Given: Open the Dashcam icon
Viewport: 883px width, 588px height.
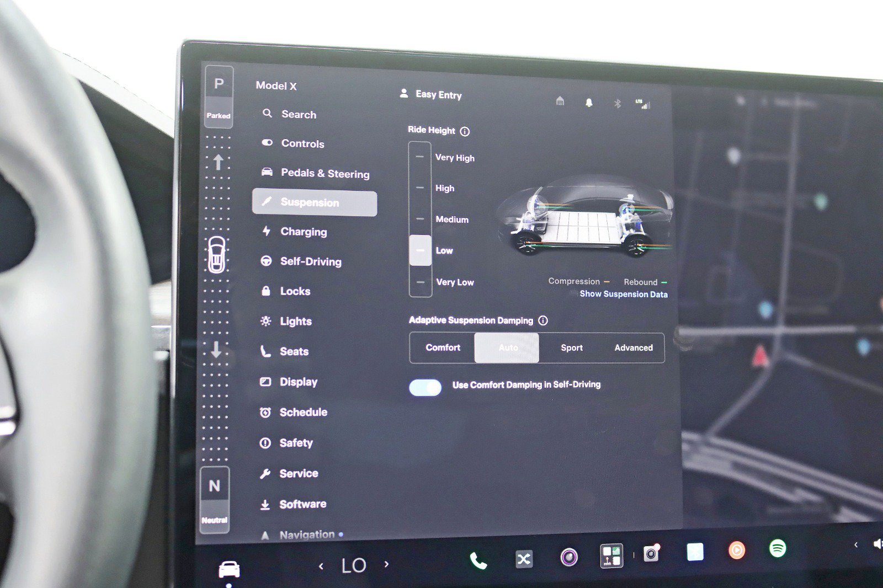Looking at the screenshot, I should [x=652, y=553].
